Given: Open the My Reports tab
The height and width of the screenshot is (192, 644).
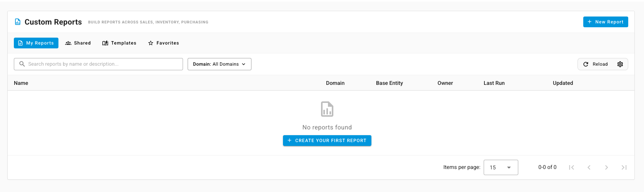Looking at the screenshot, I should tap(36, 43).
